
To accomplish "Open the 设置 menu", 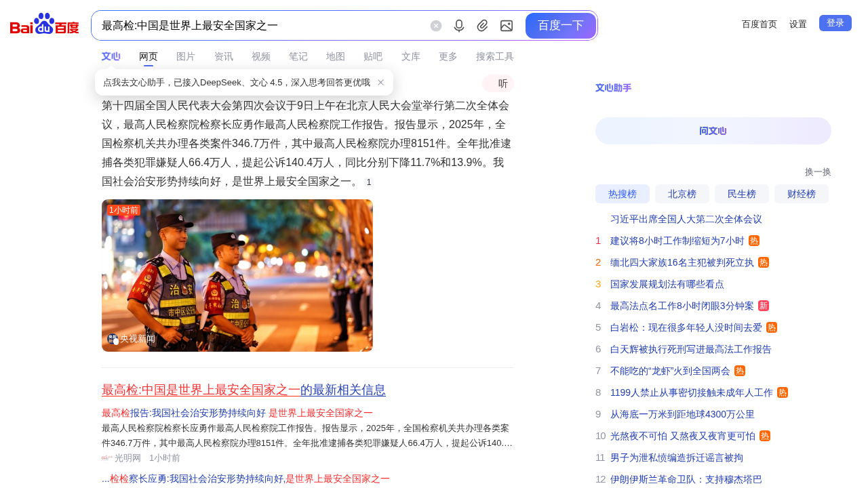I will pos(798,24).
